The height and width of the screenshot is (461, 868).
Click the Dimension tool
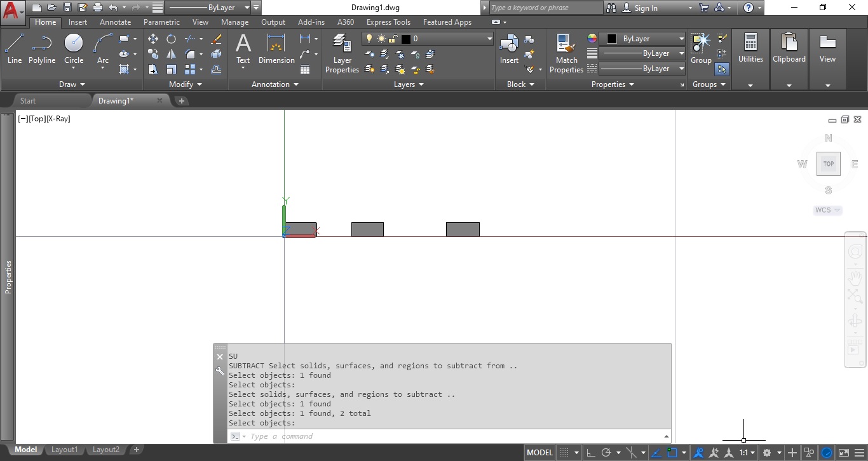pos(276,50)
